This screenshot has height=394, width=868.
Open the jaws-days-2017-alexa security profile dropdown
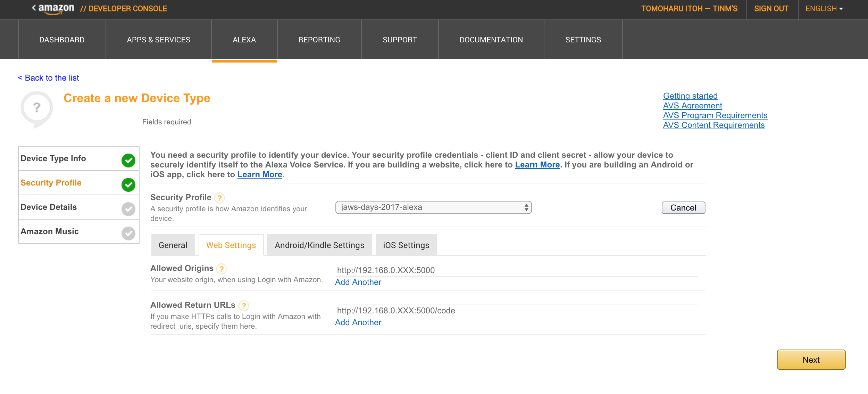pos(433,207)
